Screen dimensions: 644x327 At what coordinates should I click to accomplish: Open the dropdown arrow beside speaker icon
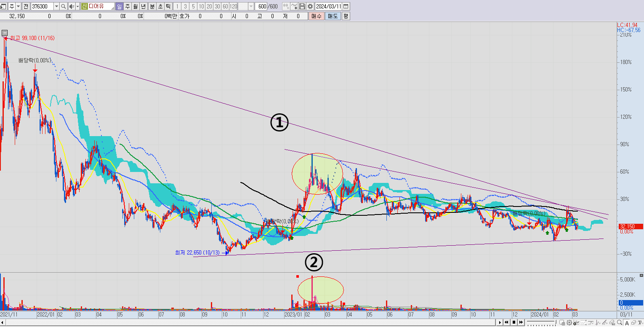[x=77, y=6]
